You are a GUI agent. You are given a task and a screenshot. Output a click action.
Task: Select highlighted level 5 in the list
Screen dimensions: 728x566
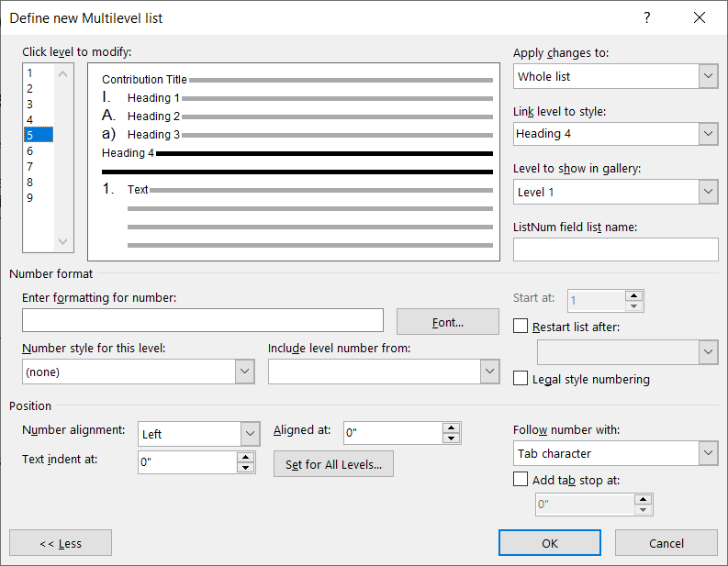[x=39, y=135]
